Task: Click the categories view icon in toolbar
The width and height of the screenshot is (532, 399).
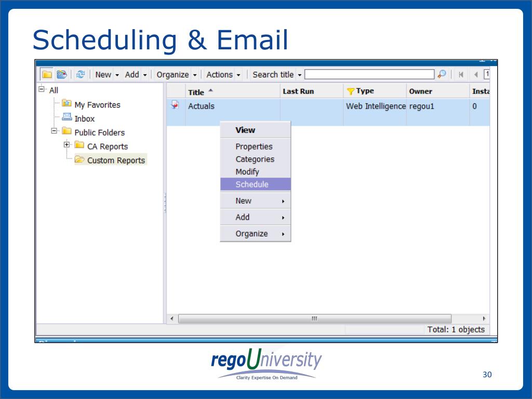Action: coord(62,74)
